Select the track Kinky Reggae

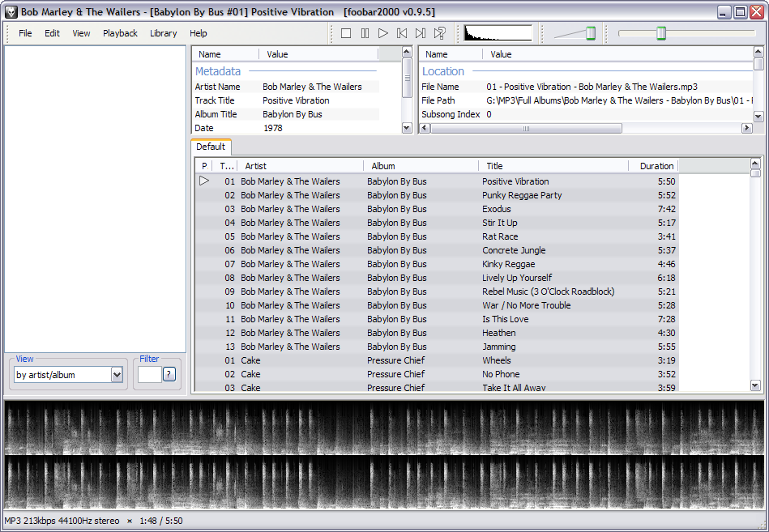[x=437, y=263]
